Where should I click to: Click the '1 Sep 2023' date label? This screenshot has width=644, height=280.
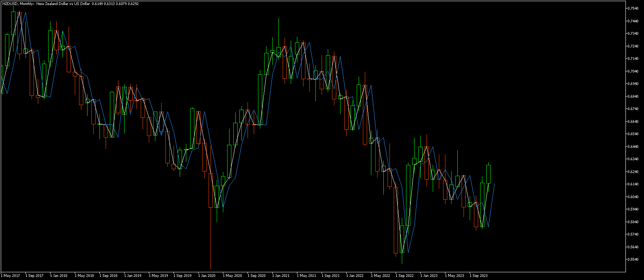click(x=479, y=276)
